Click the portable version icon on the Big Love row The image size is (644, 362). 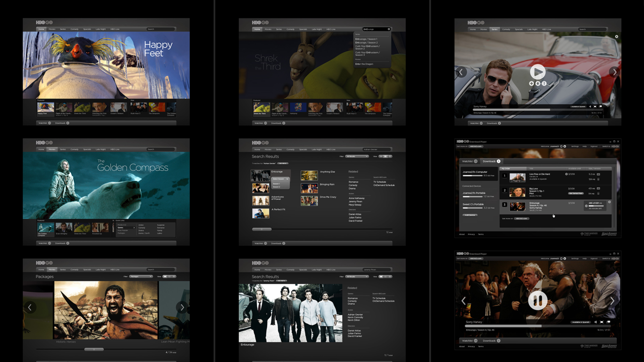coord(598,193)
